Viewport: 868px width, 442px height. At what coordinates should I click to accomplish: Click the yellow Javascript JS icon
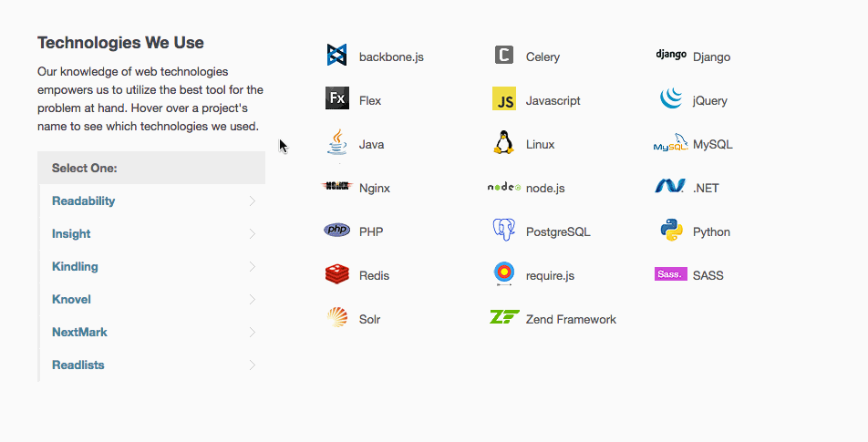[x=503, y=98]
